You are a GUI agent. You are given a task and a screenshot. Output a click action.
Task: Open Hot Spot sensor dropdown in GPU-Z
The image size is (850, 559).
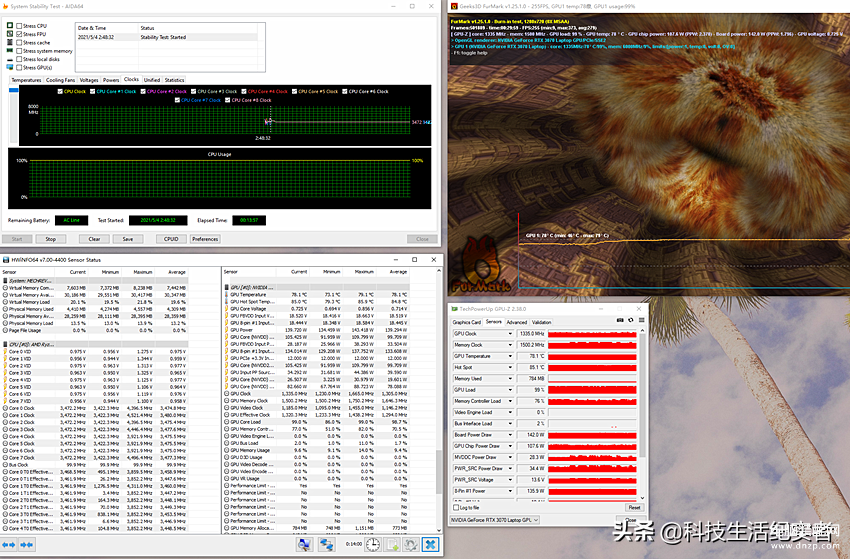tap(510, 367)
